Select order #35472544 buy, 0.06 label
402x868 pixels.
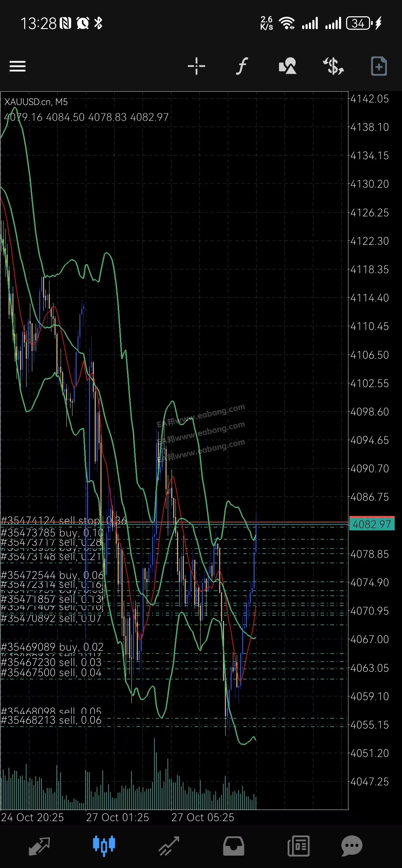click(x=52, y=575)
